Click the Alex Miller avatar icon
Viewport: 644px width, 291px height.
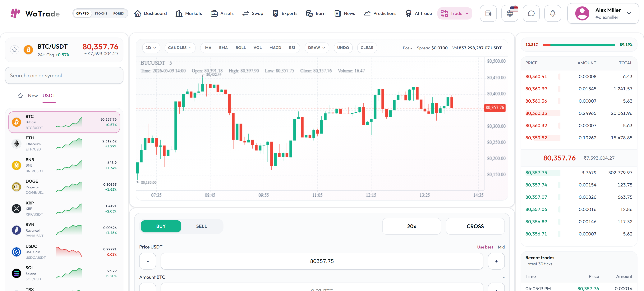(x=582, y=13)
